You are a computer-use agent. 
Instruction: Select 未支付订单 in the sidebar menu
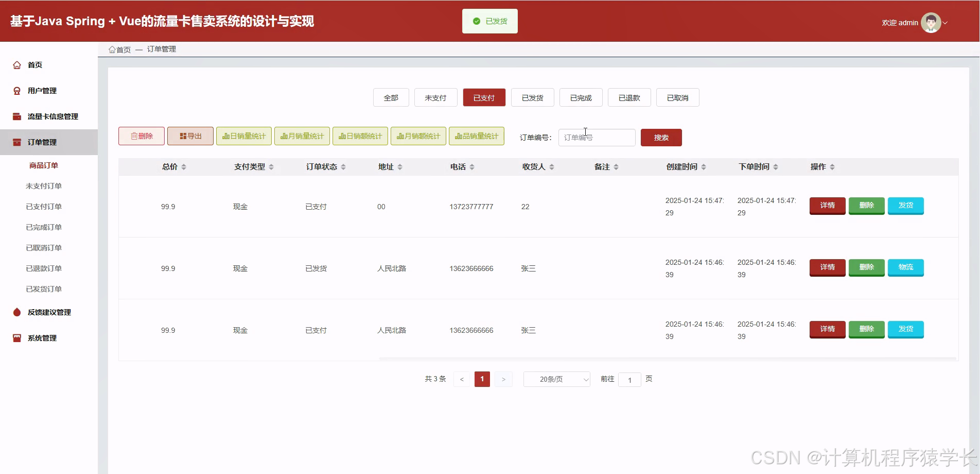tap(43, 185)
